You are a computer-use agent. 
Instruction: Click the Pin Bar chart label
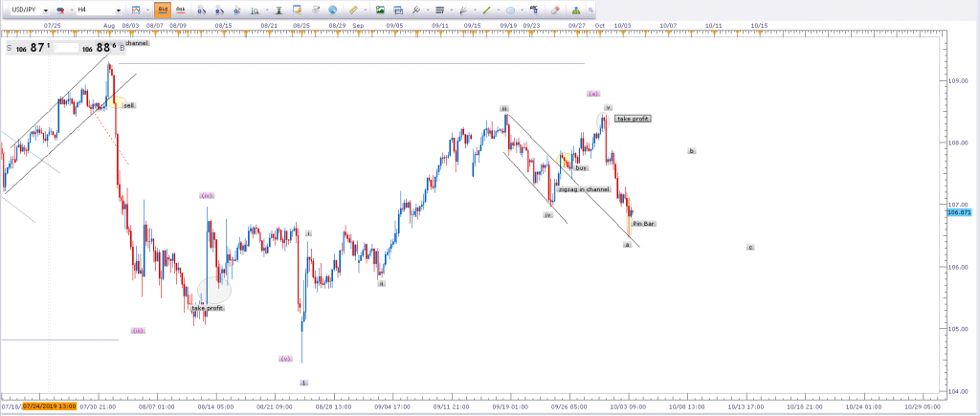(643, 224)
